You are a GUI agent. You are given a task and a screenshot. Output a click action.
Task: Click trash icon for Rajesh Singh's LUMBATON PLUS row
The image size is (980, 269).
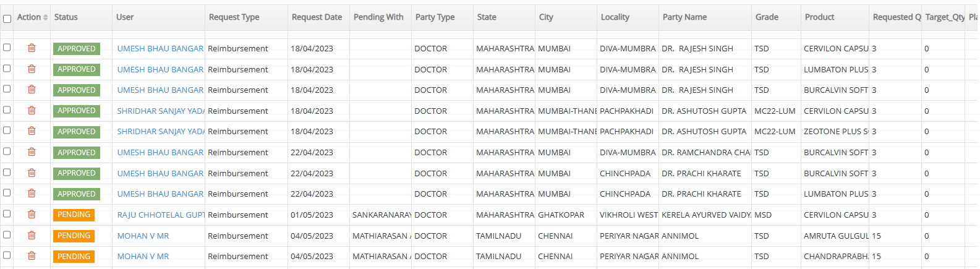tap(32, 69)
